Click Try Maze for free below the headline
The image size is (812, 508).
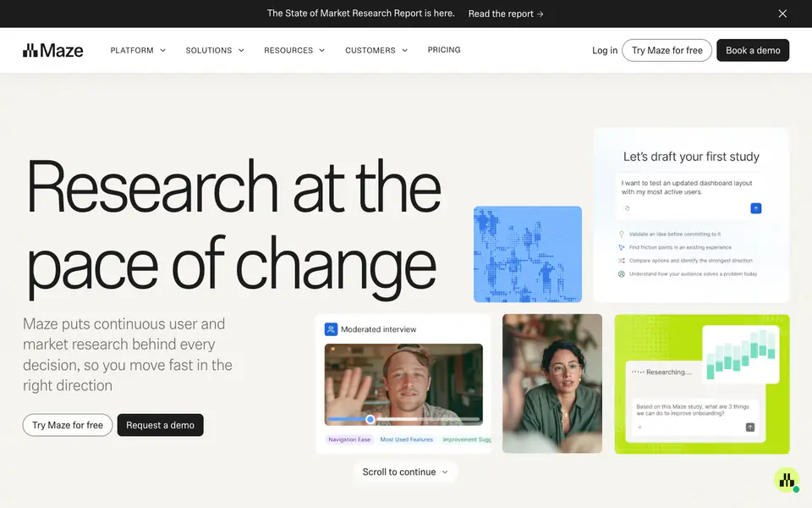pos(68,425)
